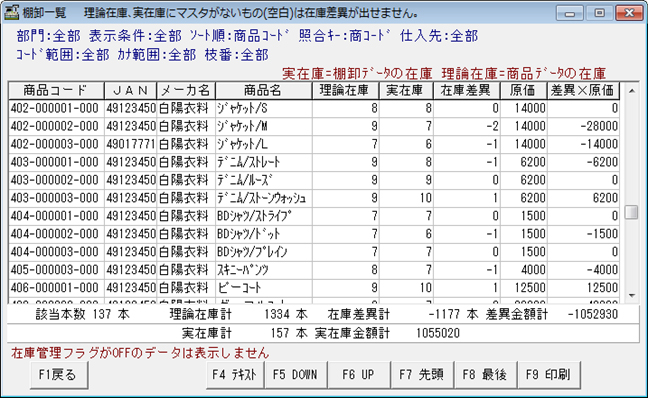Screen dimensions: 648x398
Task: Click the scrollbar down arrow
Action: click(631, 296)
